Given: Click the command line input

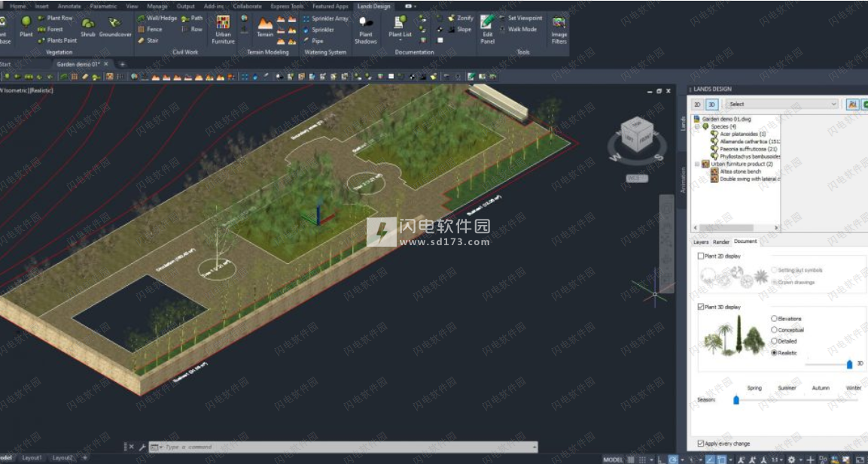Looking at the screenshot, I should pyautogui.click(x=343, y=447).
